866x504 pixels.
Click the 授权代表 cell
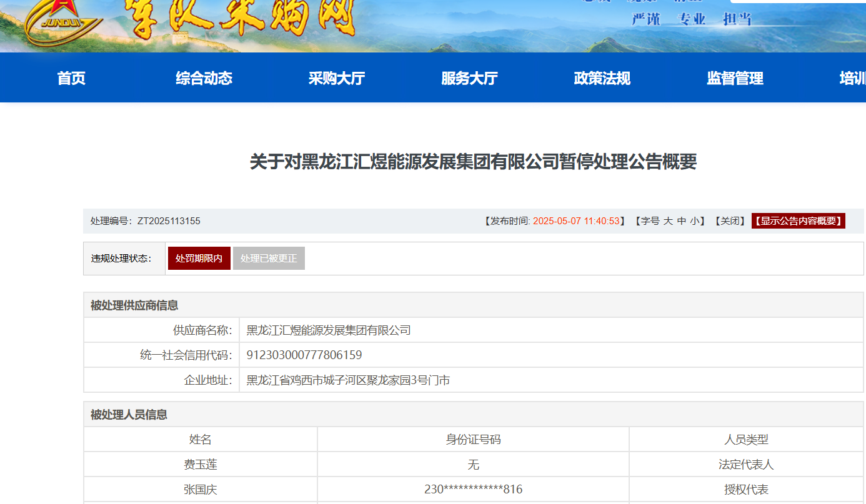(x=746, y=490)
